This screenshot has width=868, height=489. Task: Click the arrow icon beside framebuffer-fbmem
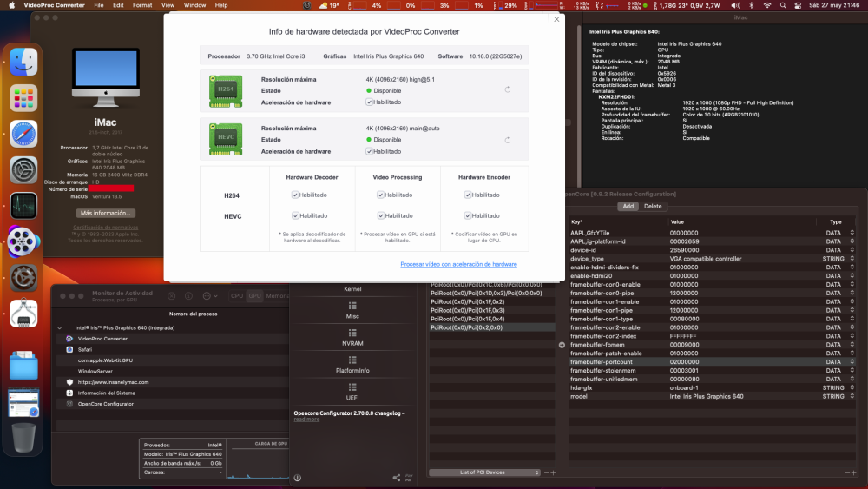click(x=562, y=345)
